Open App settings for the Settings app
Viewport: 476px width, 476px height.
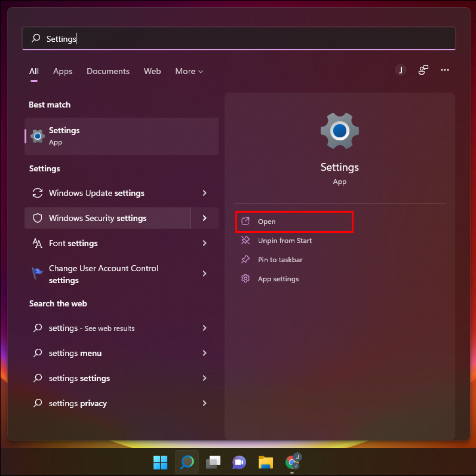[278, 279]
